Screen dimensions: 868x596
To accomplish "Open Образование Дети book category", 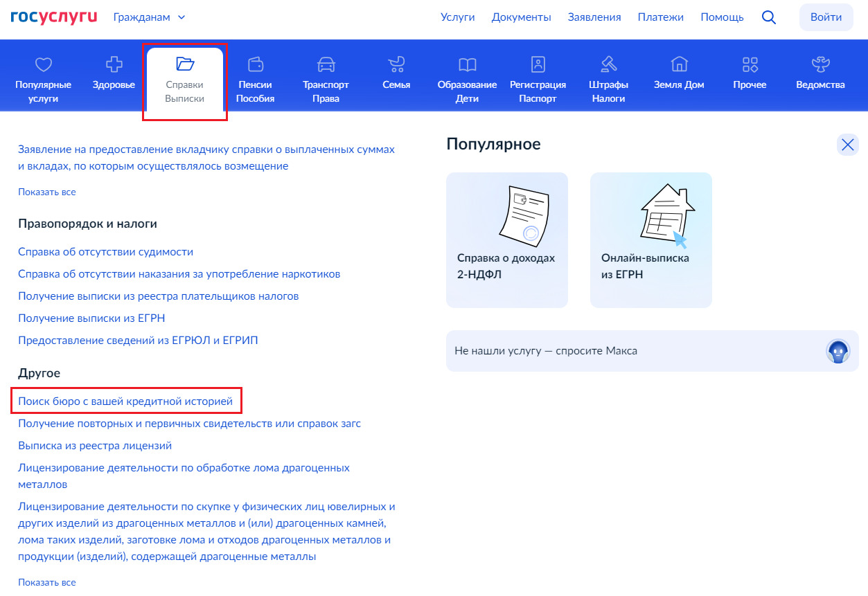I will pos(467,79).
